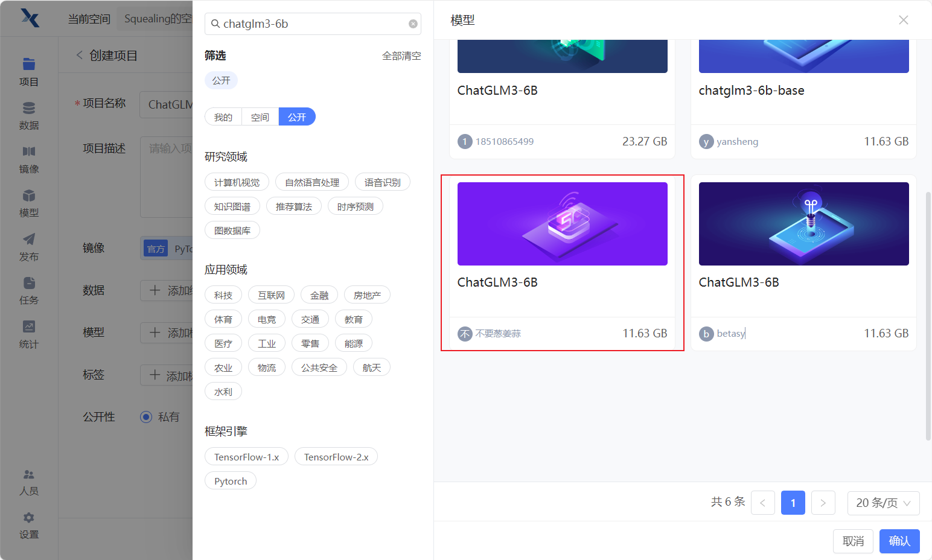Open the 发布 paper plane icon
932x560 pixels.
click(28, 240)
